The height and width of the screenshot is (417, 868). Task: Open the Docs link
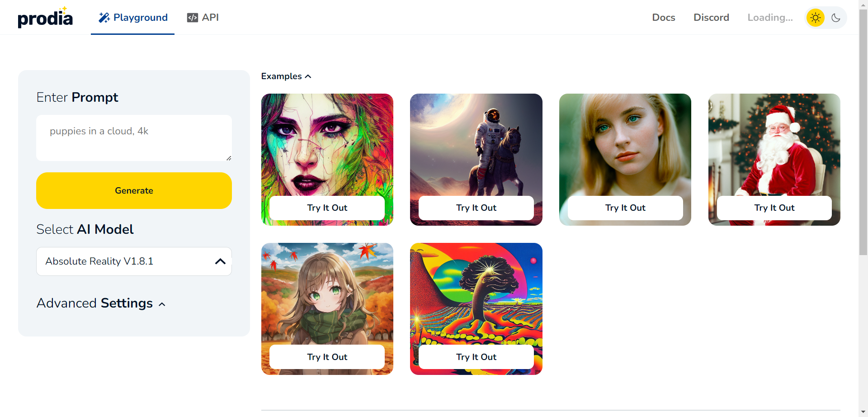(664, 18)
